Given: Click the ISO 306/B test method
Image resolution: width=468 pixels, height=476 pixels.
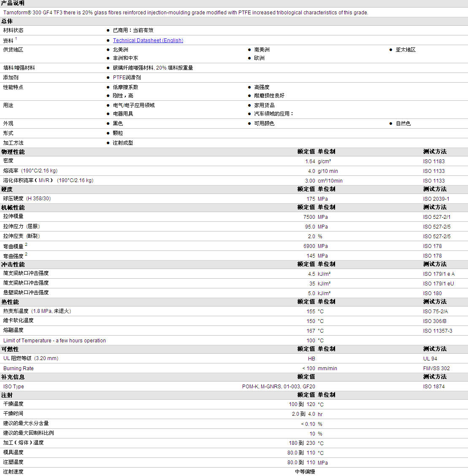Looking at the screenshot, I should (435, 322).
